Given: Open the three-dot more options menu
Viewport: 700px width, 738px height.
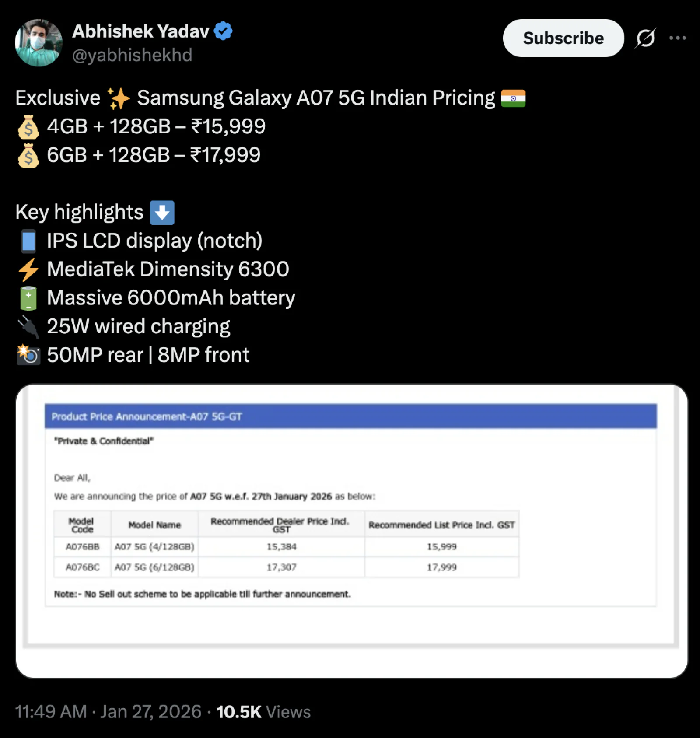Looking at the screenshot, I should (x=677, y=38).
